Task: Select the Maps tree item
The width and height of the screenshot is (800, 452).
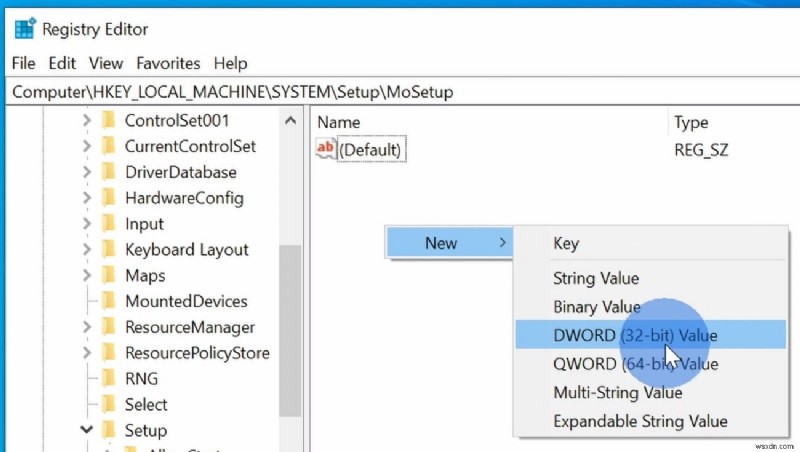Action: (145, 275)
